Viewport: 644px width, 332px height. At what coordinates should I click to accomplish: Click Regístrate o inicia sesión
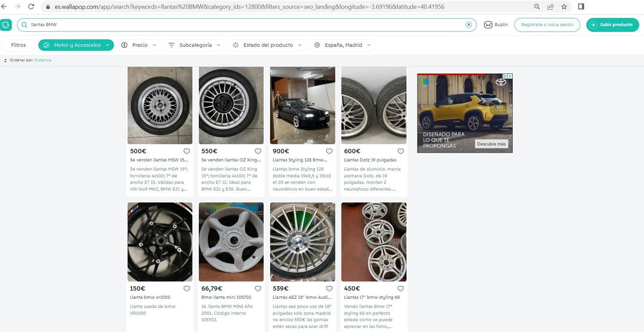[x=547, y=25]
